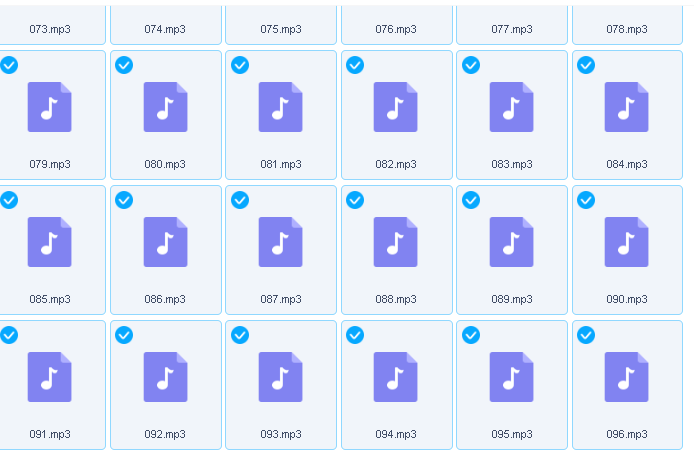The height and width of the screenshot is (454, 694).
Task: Uncheck the checkmark on 080.mp3
Action: (x=124, y=65)
